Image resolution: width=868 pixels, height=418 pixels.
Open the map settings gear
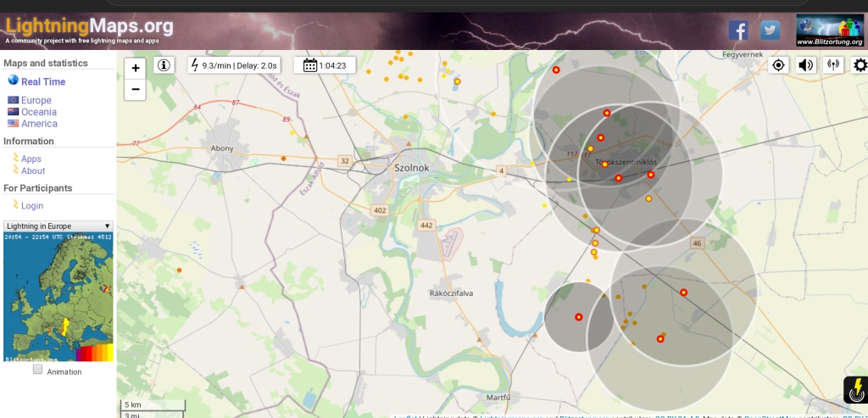pos(860,65)
